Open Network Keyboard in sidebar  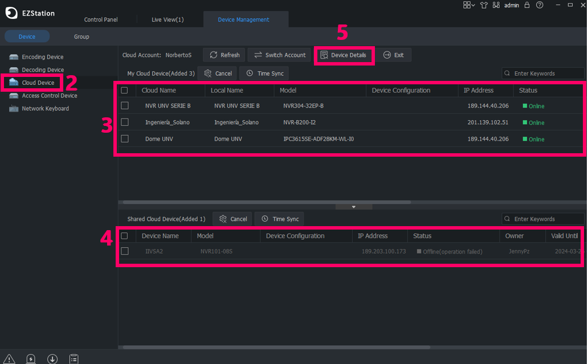click(x=46, y=108)
